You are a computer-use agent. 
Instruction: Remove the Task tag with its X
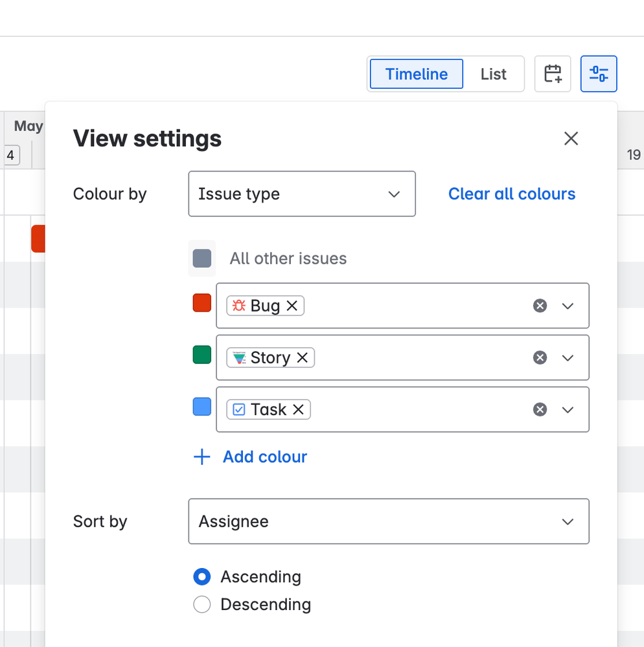point(299,409)
